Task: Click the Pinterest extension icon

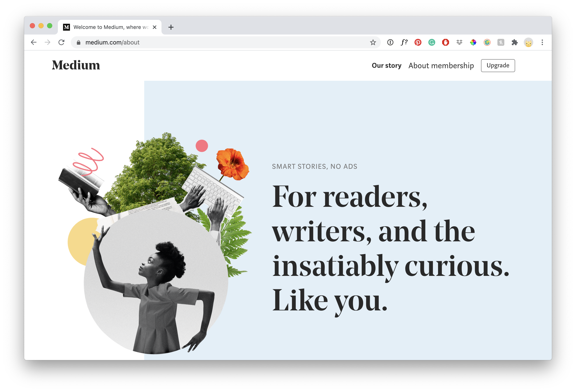Action: pos(418,42)
